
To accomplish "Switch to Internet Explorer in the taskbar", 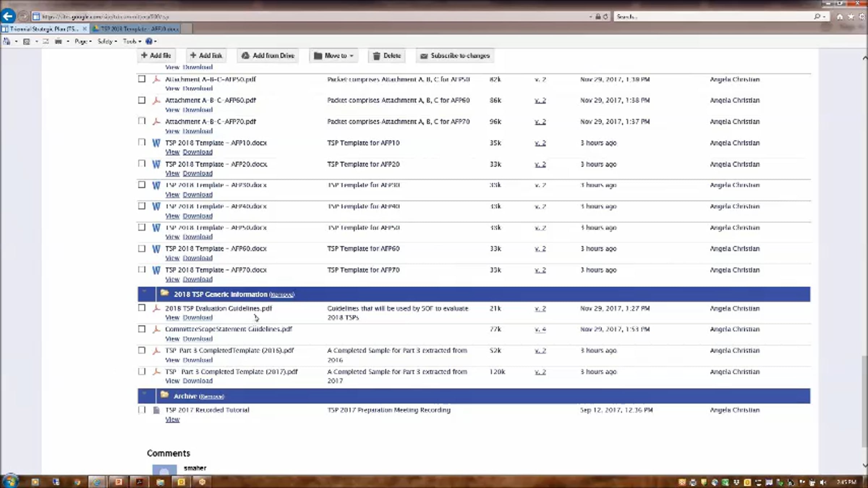I will (x=97, y=482).
